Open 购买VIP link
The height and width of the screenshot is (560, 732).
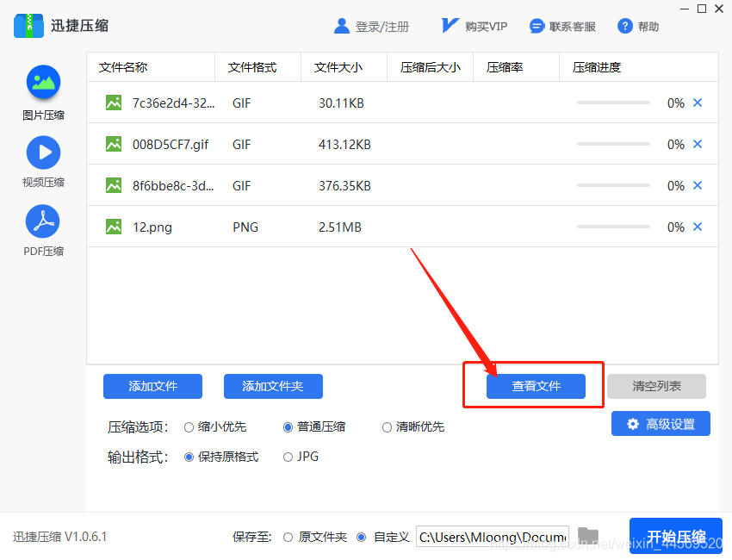click(486, 27)
